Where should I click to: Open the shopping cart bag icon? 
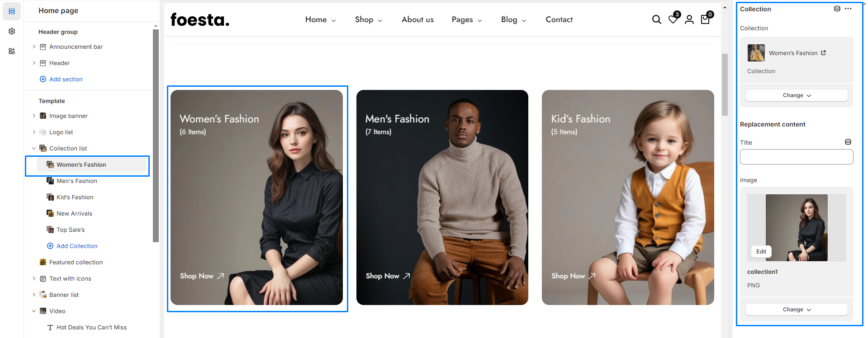pyautogui.click(x=705, y=19)
